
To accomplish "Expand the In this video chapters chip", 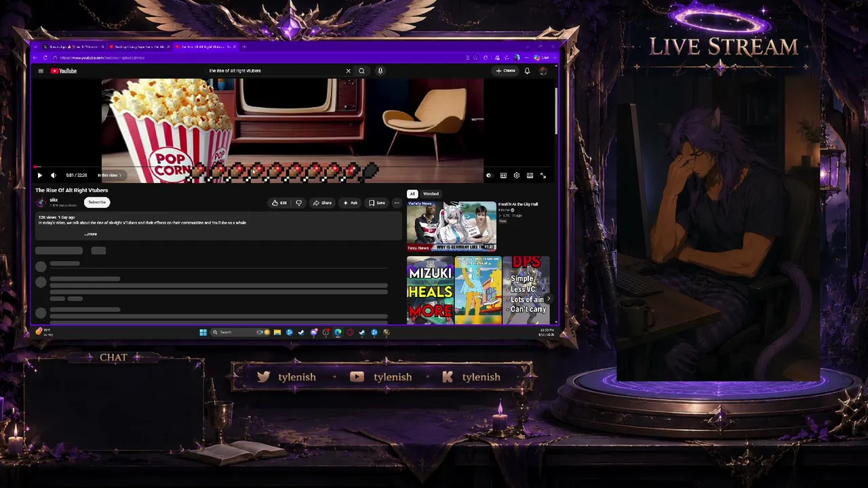I will click(x=109, y=176).
